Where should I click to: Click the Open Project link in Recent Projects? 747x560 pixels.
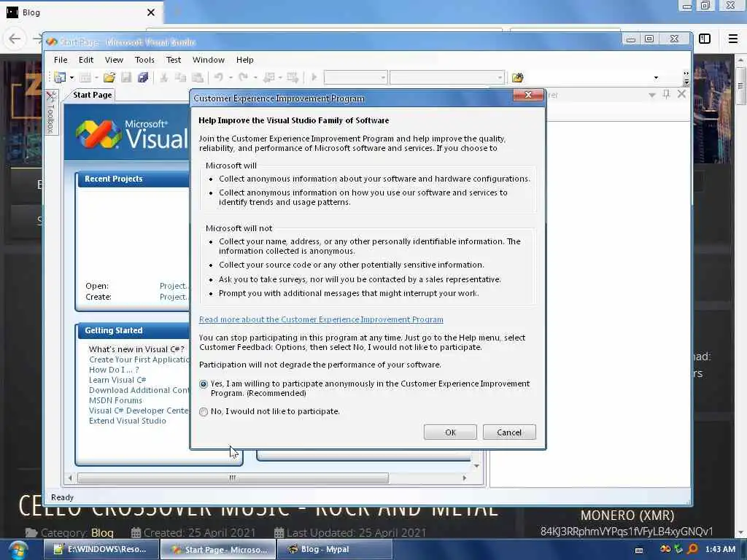(x=174, y=286)
